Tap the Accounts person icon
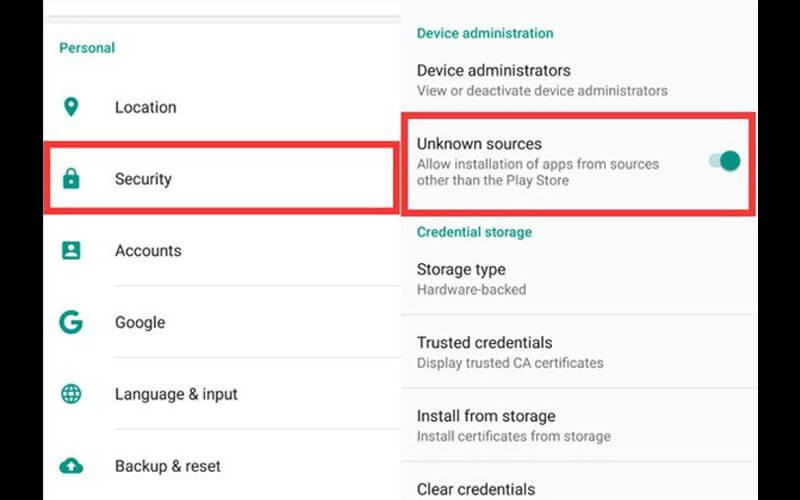 coord(71,251)
